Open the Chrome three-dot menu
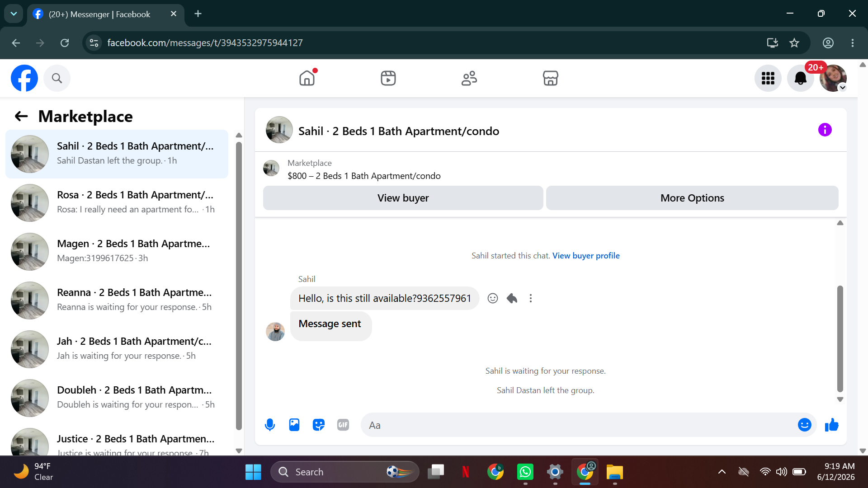This screenshot has height=488, width=868. (853, 43)
